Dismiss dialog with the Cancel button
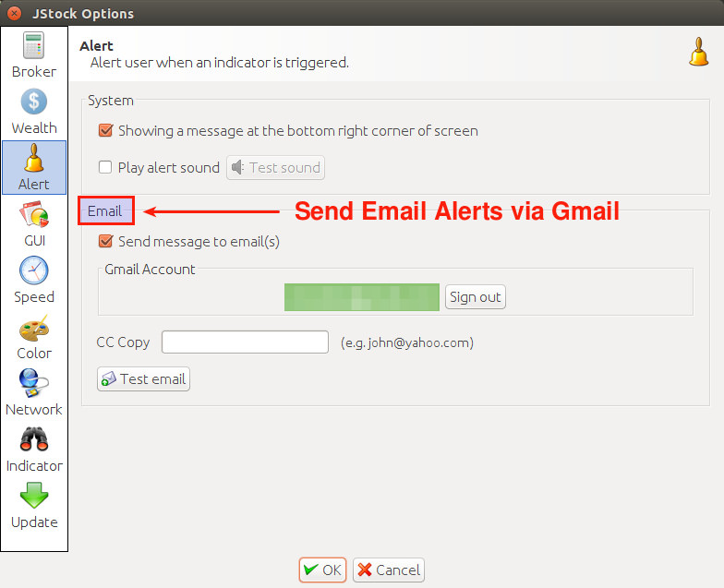This screenshot has width=724, height=588. click(389, 570)
